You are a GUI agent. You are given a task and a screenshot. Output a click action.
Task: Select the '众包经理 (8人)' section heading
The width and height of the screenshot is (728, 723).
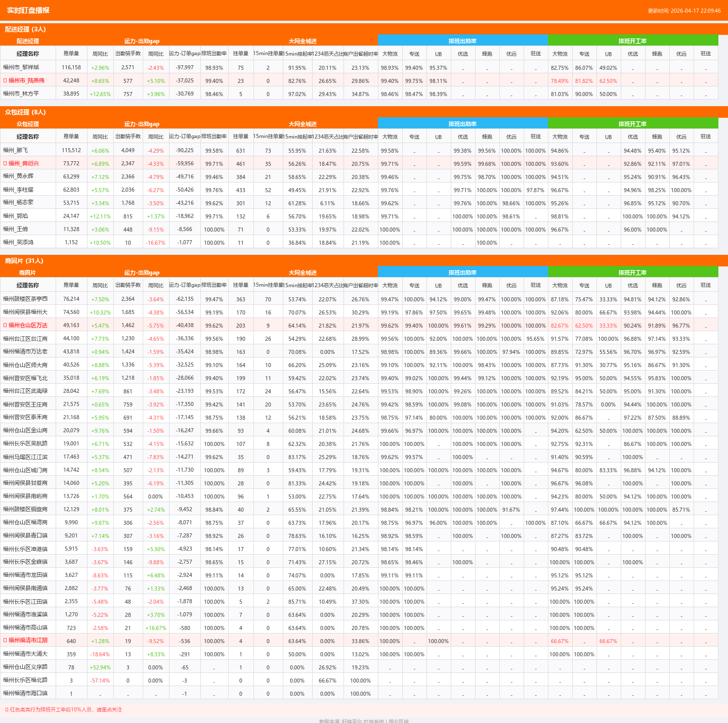click(x=25, y=112)
